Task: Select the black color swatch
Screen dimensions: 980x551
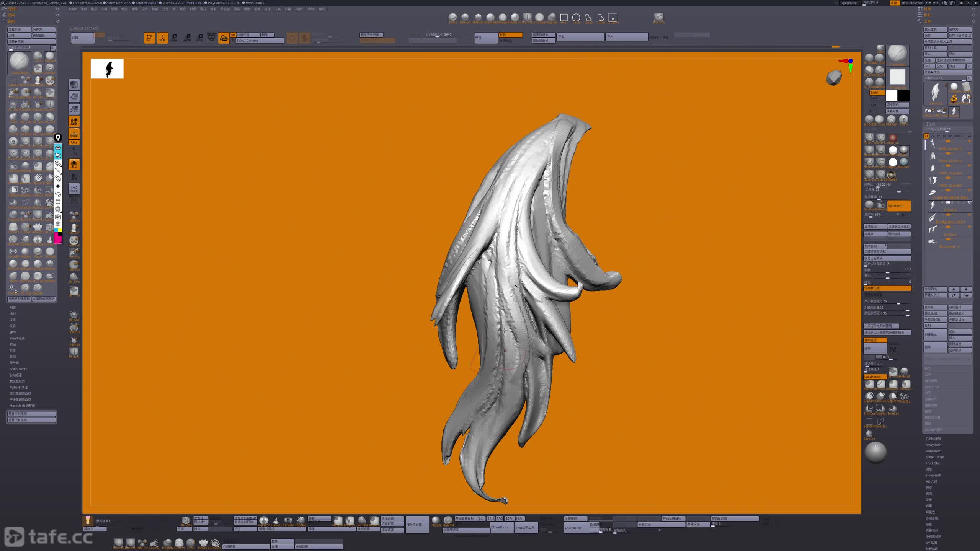Action: click(903, 96)
